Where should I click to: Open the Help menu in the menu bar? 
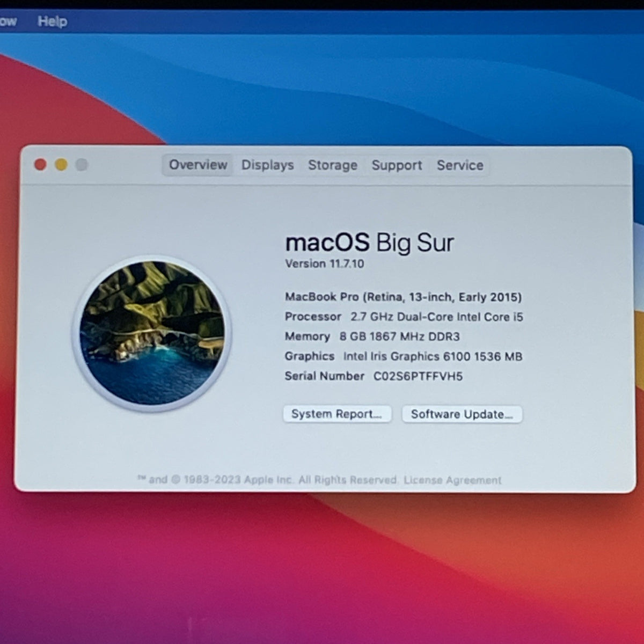coord(52,21)
